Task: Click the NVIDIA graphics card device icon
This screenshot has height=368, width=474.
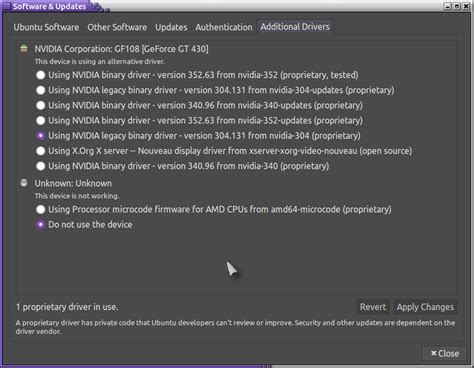Action: [24, 49]
